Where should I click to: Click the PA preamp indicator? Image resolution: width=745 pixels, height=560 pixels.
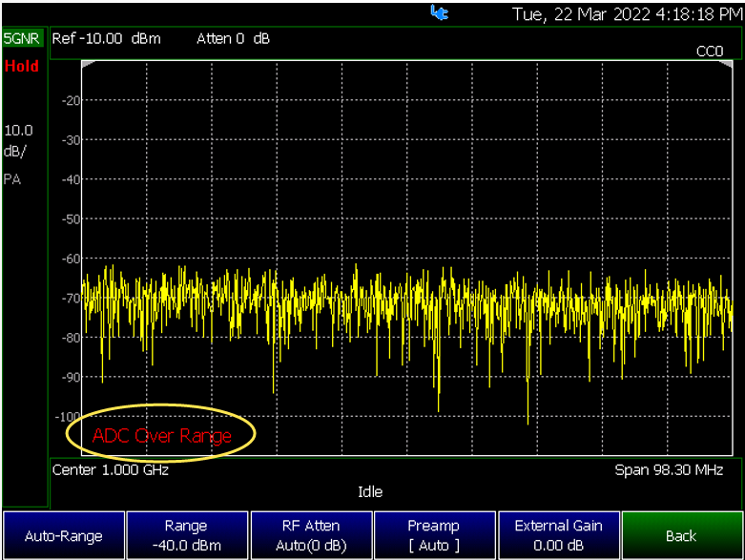[x=12, y=179]
